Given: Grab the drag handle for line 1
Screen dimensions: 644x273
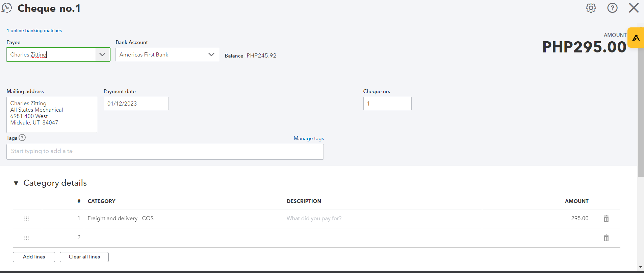Looking at the screenshot, I should pos(27,219).
